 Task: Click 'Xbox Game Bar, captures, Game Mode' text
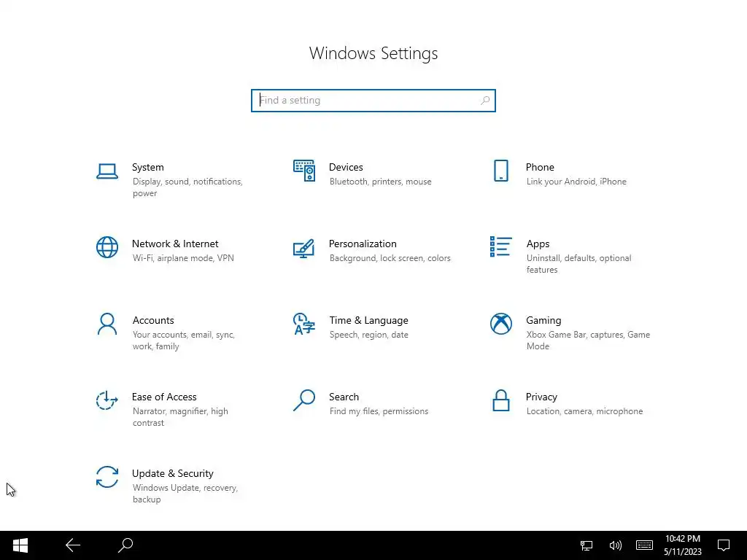point(588,341)
